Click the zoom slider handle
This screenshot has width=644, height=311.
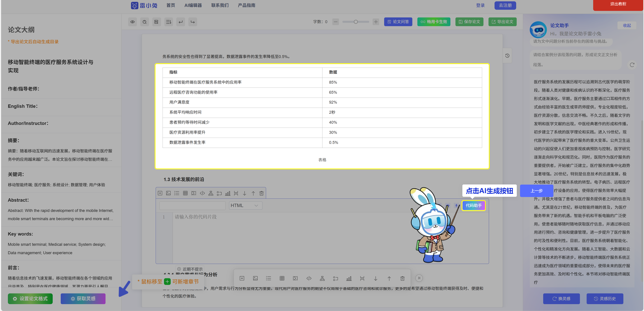pos(356,22)
